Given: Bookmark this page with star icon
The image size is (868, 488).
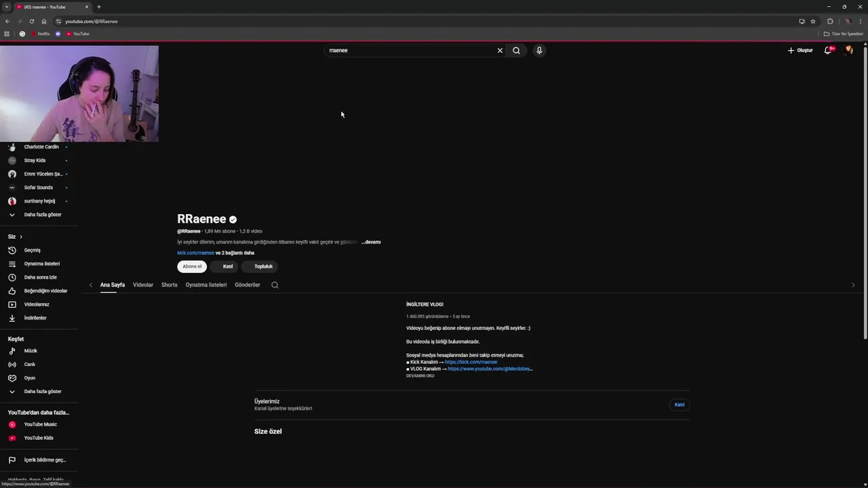Looking at the screenshot, I should 813,21.
